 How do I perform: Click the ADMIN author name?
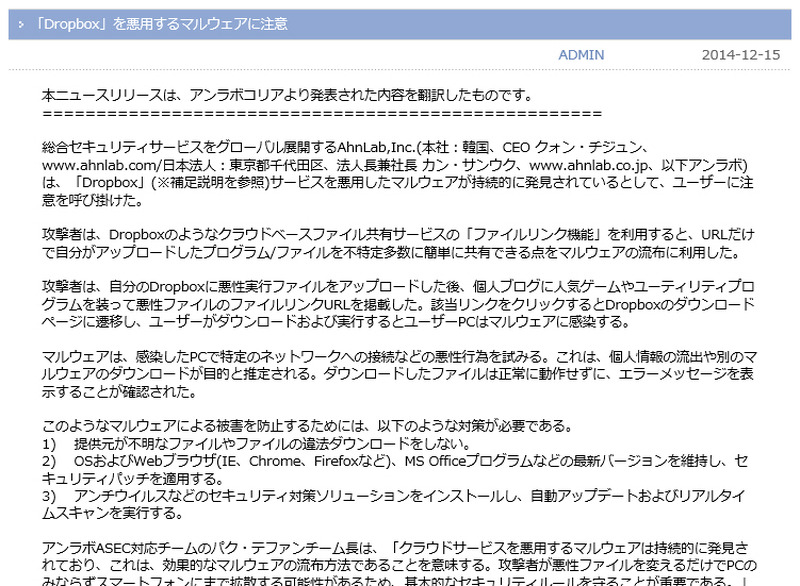click(580, 54)
